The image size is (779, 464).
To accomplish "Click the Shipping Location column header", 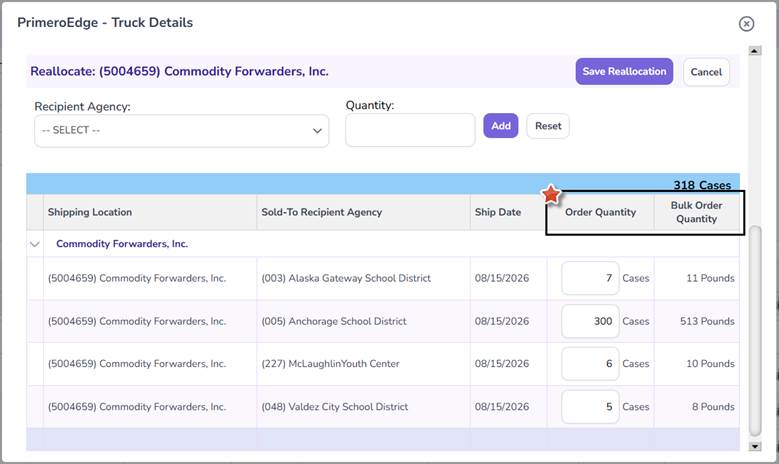I will [x=150, y=212].
